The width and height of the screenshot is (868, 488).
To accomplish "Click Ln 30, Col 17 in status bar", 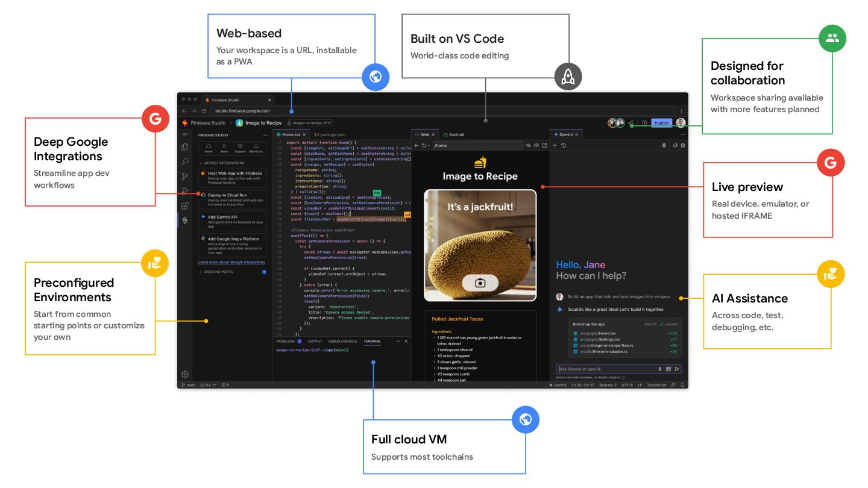I will pyautogui.click(x=582, y=385).
